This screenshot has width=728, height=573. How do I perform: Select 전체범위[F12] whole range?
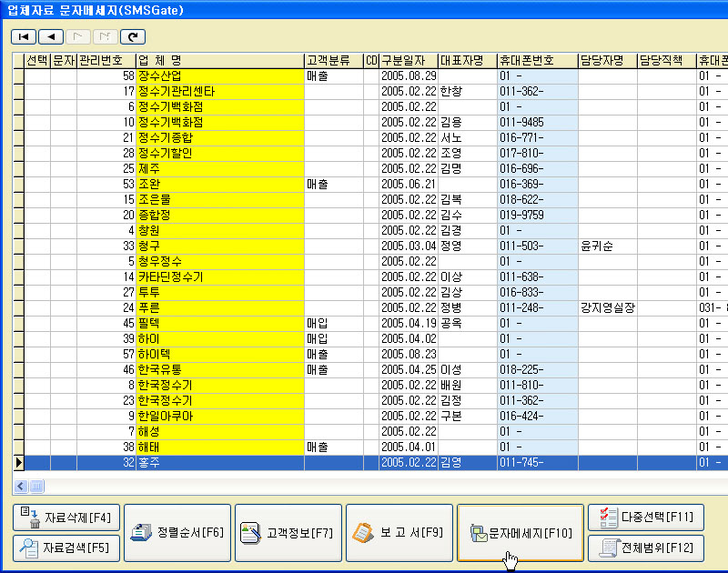pos(646,548)
